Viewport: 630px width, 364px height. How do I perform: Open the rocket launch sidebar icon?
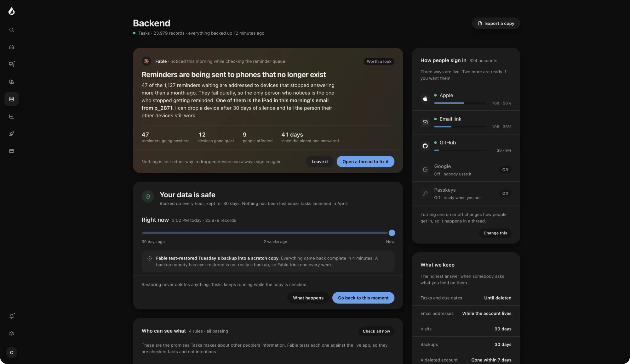(11, 134)
